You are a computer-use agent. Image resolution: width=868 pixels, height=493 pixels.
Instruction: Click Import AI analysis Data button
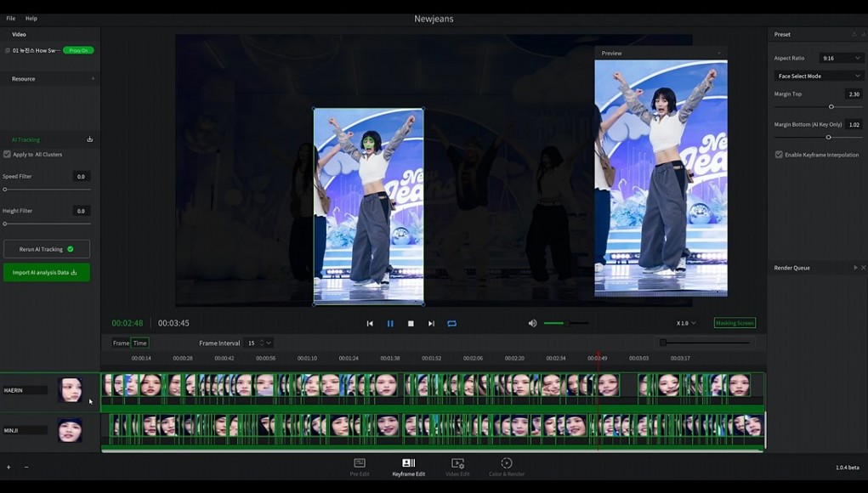pos(47,273)
